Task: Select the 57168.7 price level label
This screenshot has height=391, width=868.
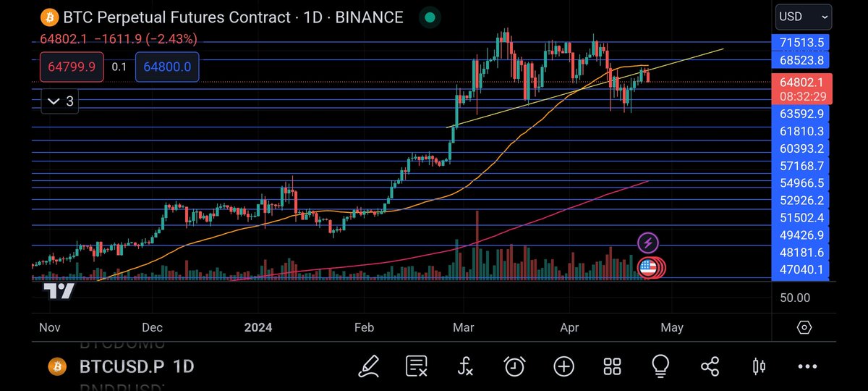Action: tap(801, 166)
